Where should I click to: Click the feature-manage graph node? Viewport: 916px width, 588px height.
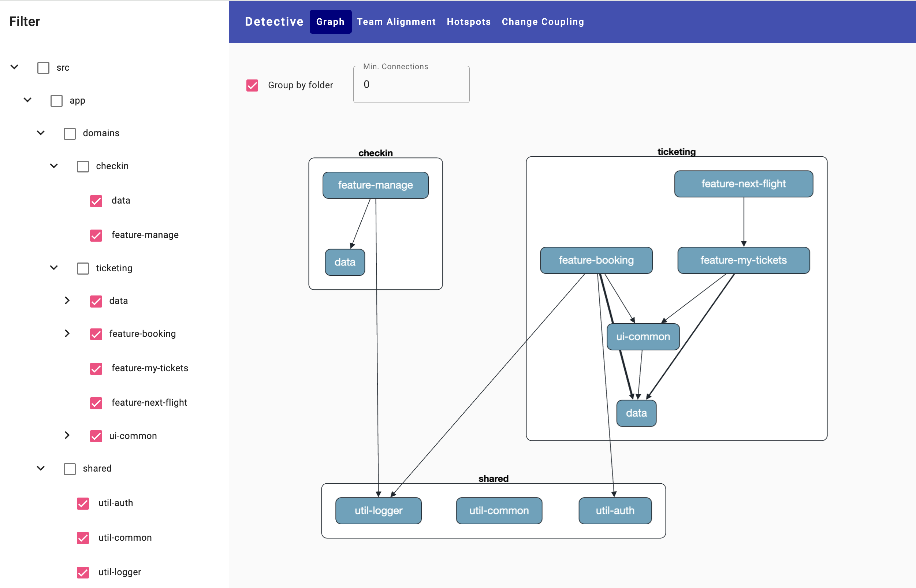click(x=375, y=185)
